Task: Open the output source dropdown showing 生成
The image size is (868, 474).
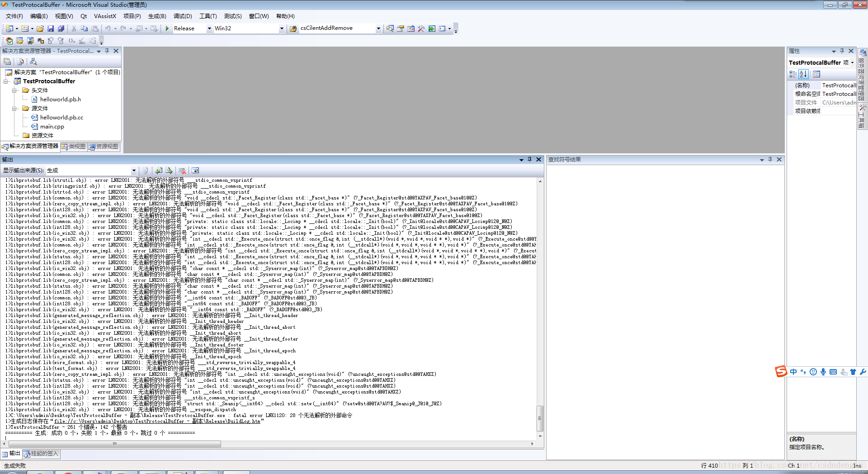Action: point(134,171)
